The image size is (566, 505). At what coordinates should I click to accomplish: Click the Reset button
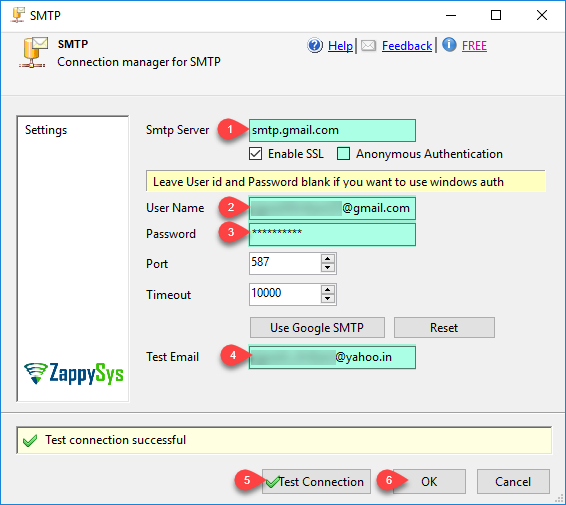tap(444, 328)
